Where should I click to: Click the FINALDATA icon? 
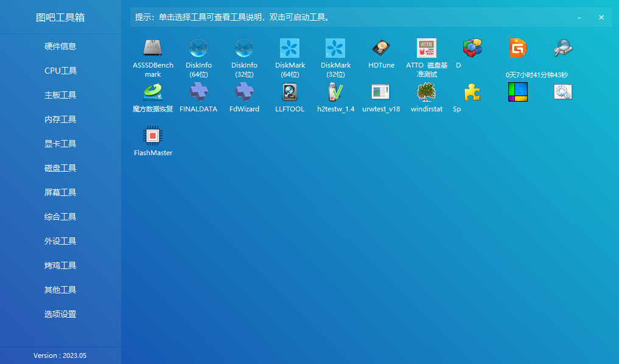click(198, 92)
